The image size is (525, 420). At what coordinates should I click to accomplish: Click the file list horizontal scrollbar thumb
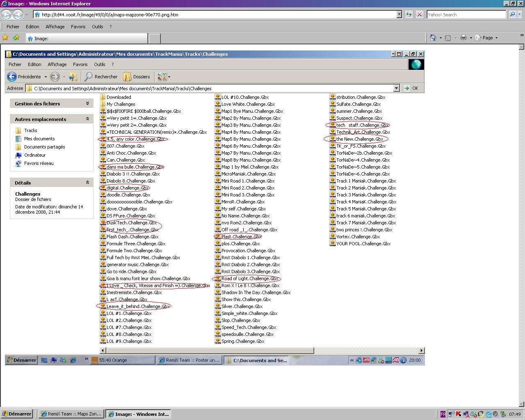click(210, 351)
